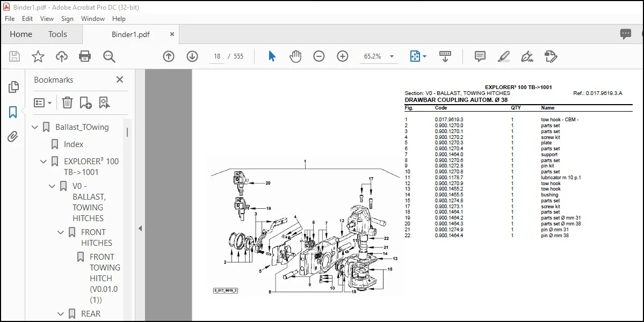Screen dimensions: 644x322
Task: Toggle the Bookmarks navigation pane icon
Action: (13, 112)
